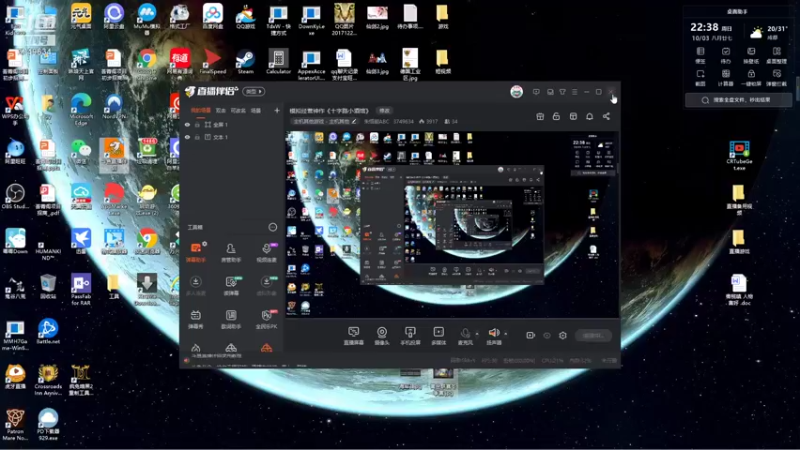Click the orange speaker notice icon in the status bar
Viewport: 800px width, 450px height.
tap(186, 360)
